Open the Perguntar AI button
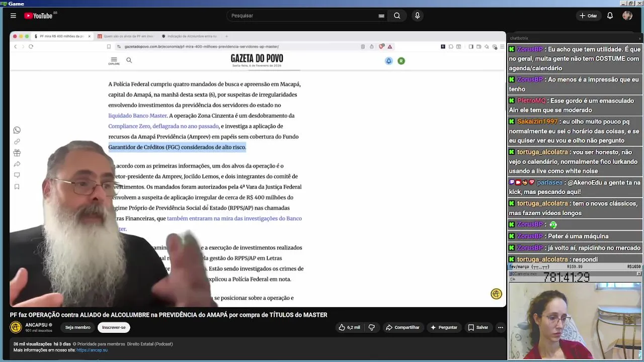 point(443,327)
